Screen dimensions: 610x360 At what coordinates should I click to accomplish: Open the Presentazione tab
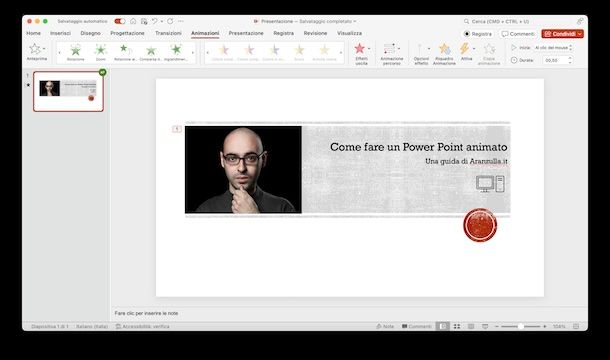pos(246,33)
